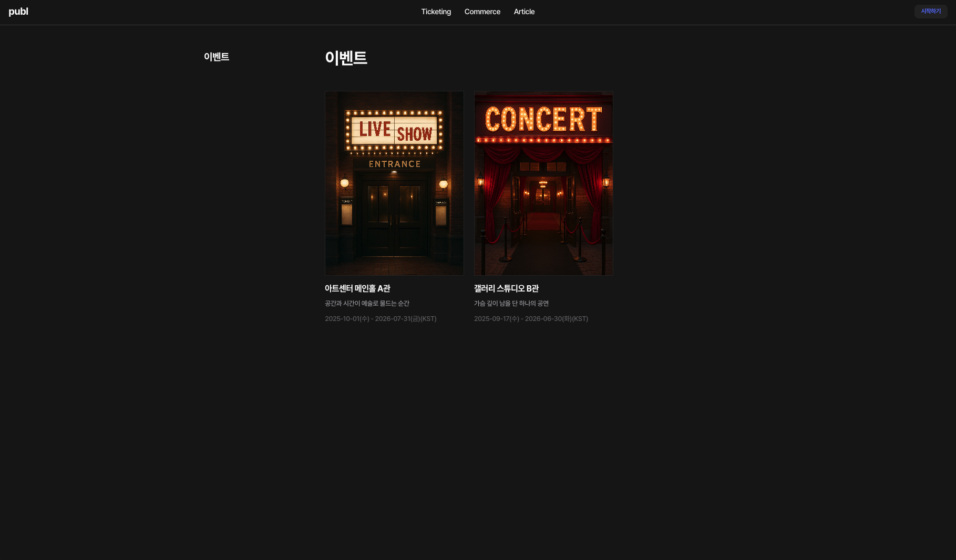Open the Commerce menu item
Screen dimensions: 956x560
click(482, 12)
